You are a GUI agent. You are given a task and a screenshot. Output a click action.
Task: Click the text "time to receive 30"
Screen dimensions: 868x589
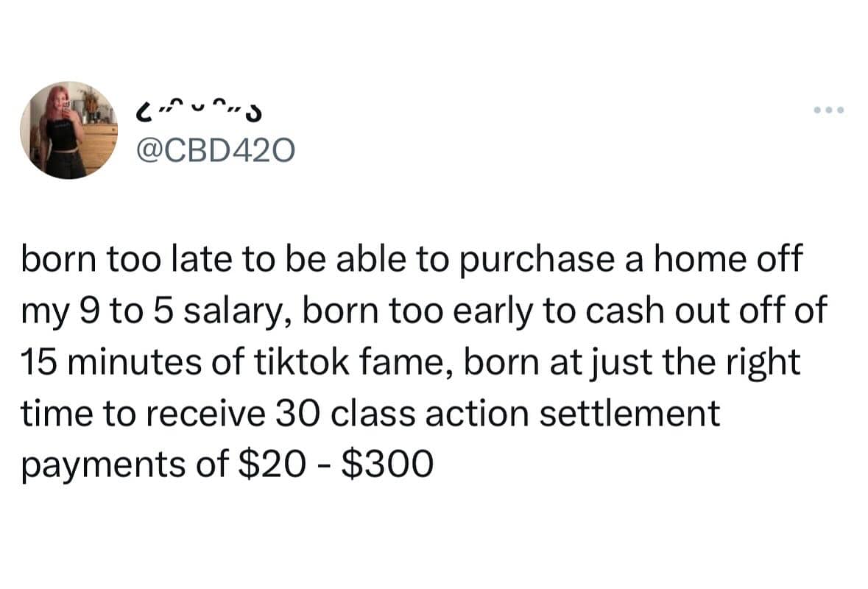coord(158,414)
